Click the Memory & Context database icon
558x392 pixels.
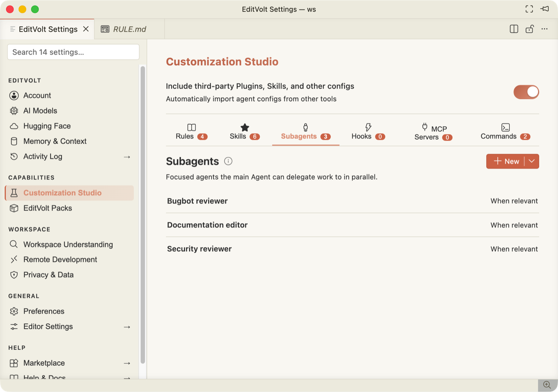click(x=14, y=141)
